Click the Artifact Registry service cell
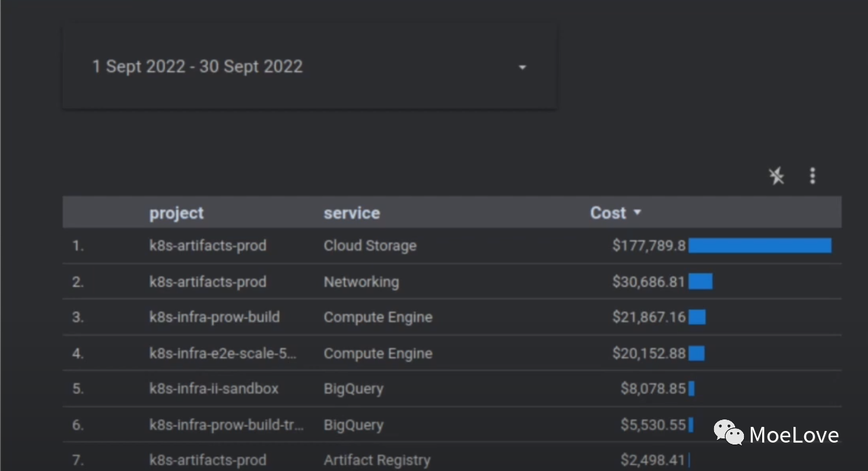 377,460
